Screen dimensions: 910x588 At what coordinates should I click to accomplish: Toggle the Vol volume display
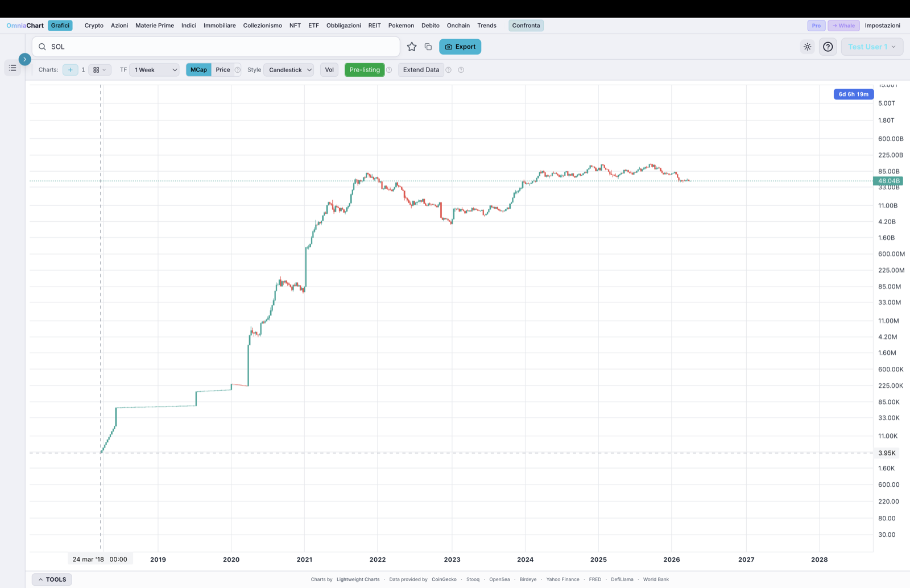(x=329, y=70)
